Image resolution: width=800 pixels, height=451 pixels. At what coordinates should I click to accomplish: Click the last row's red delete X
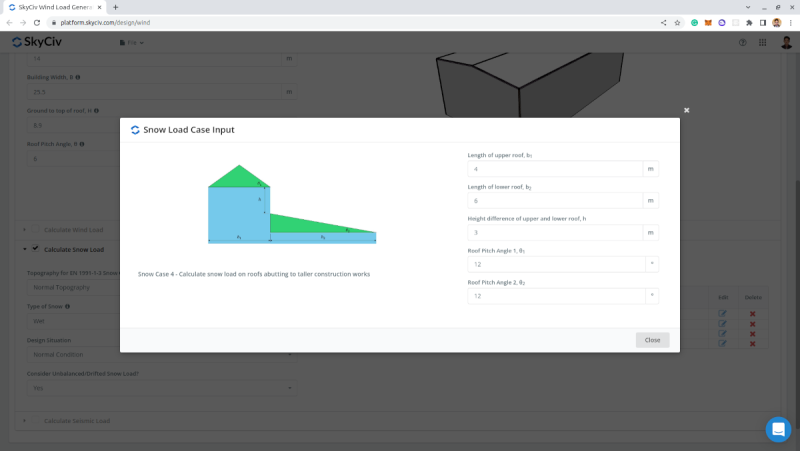click(753, 344)
